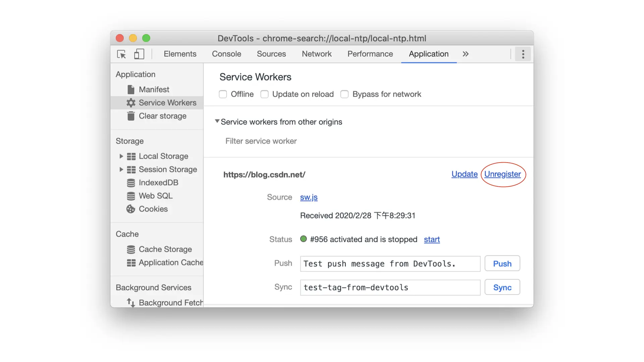Click the IndexedDB database icon
The height and width of the screenshot is (362, 644).
131,183
